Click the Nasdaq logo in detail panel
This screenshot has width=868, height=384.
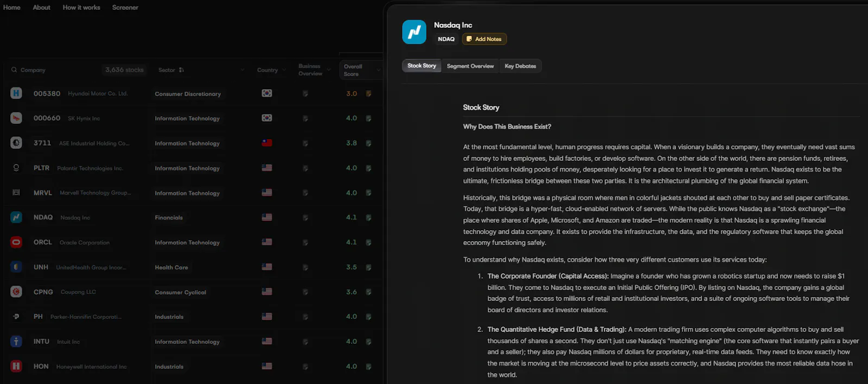(414, 32)
